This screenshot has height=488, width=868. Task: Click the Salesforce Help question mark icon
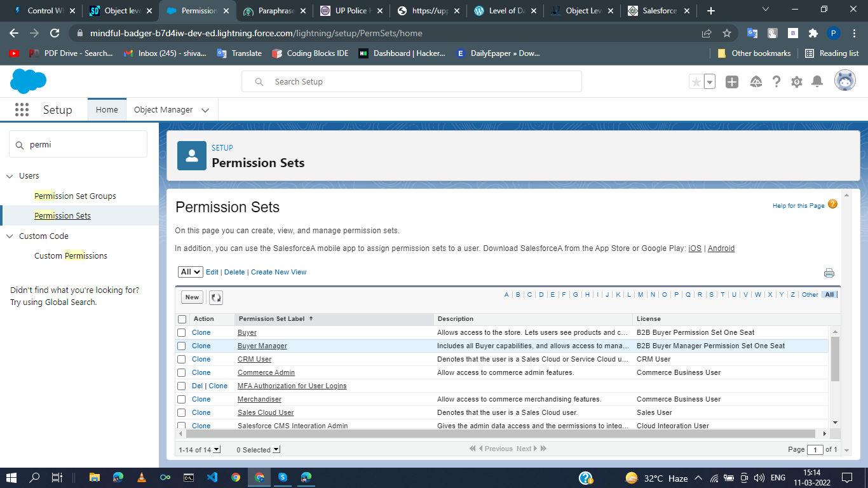click(776, 82)
